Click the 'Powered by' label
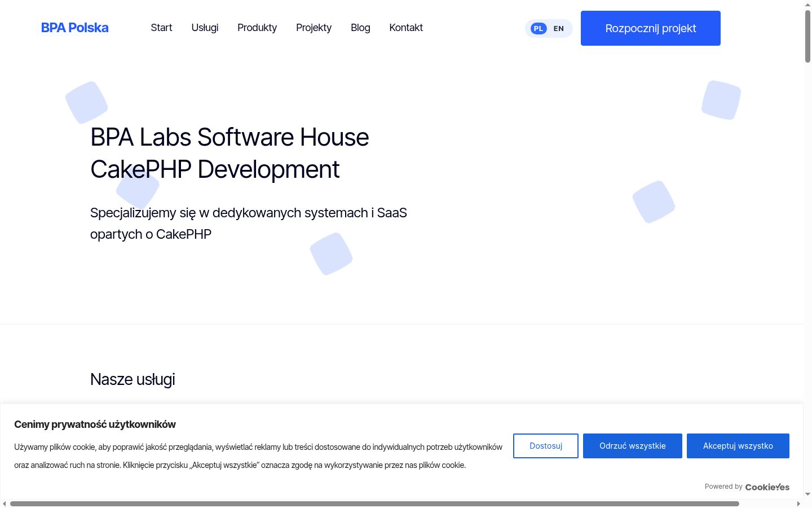 point(723,487)
